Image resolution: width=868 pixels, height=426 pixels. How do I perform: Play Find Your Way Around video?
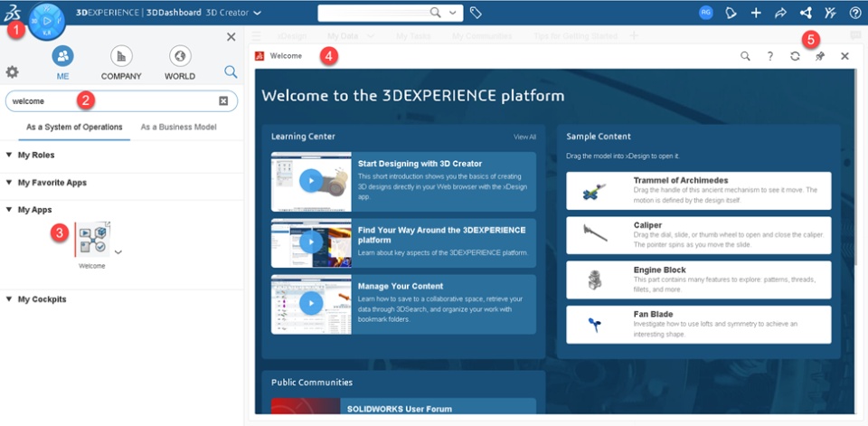point(311,242)
